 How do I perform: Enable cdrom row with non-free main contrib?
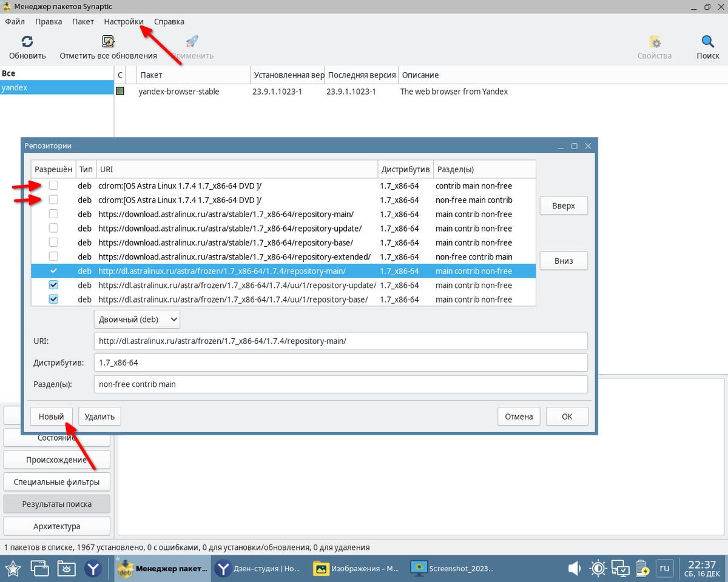point(53,199)
